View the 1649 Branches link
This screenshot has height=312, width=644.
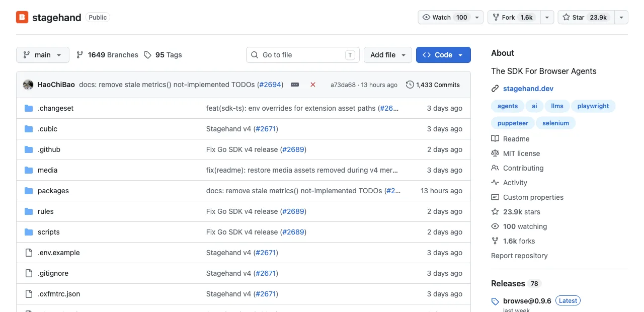(107, 55)
